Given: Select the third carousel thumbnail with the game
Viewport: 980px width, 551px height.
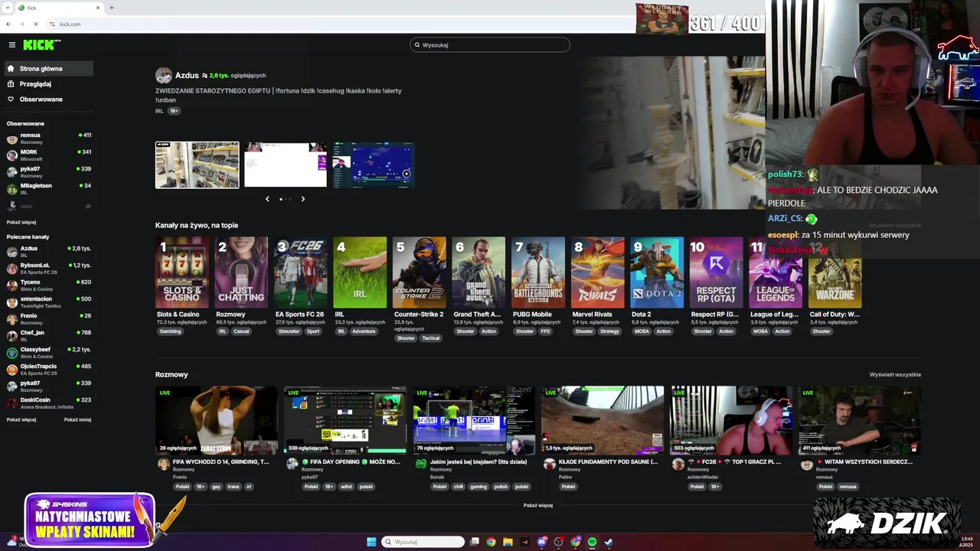Looking at the screenshot, I should point(374,165).
